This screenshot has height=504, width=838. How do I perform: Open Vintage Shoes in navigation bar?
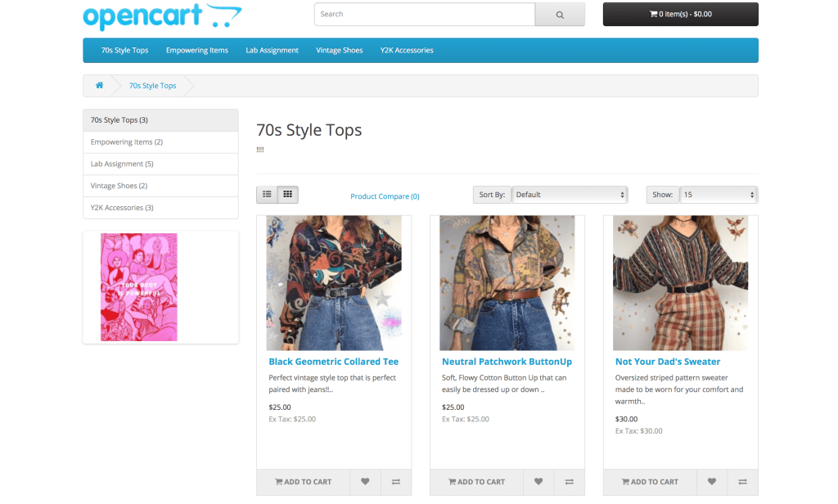click(339, 51)
